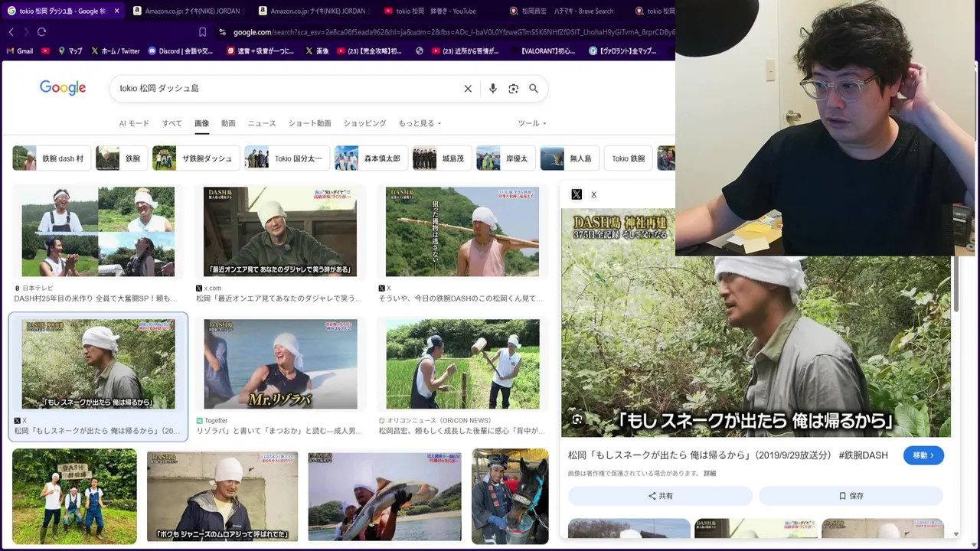Open the AI モード search tab
This screenshot has height=551, width=980.
pos(134,123)
